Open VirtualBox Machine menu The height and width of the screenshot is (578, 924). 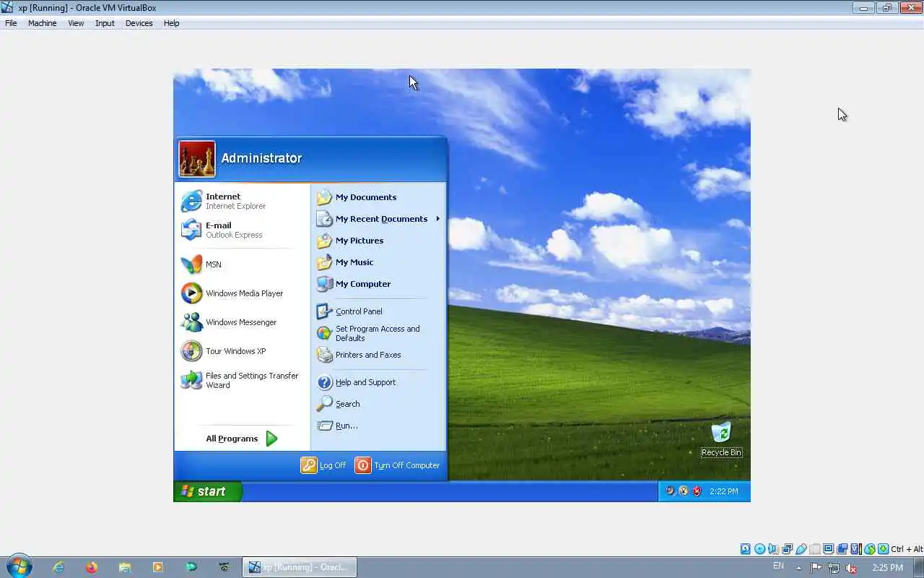[x=42, y=23]
